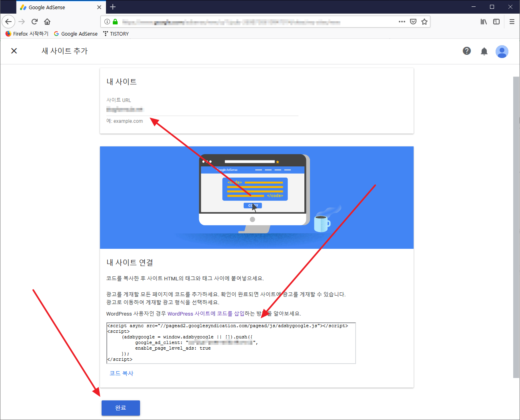
Task: Click the 예: example.com hint text
Action: pyautogui.click(x=125, y=121)
